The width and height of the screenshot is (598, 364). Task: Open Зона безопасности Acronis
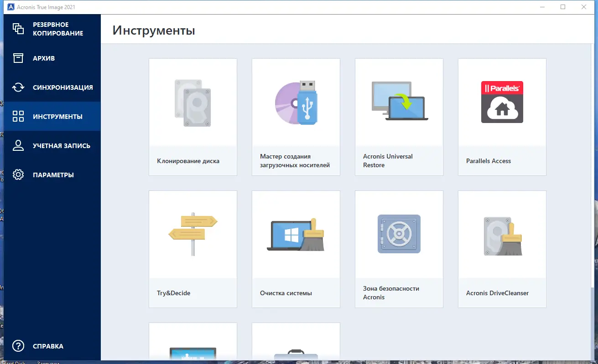click(x=399, y=234)
